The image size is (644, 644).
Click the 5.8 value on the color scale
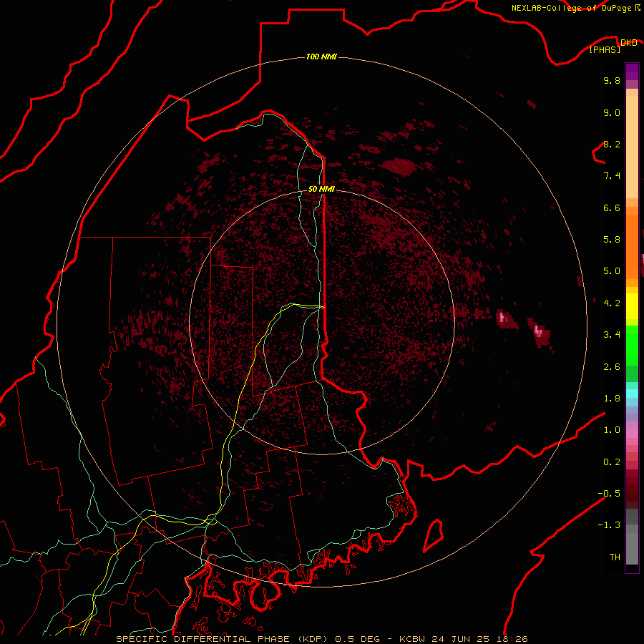tap(612, 240)
